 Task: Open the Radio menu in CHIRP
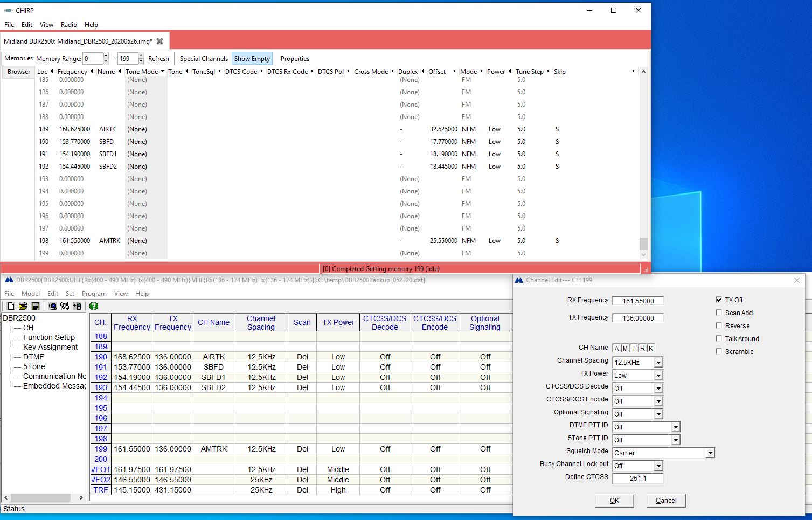point(69,25)
